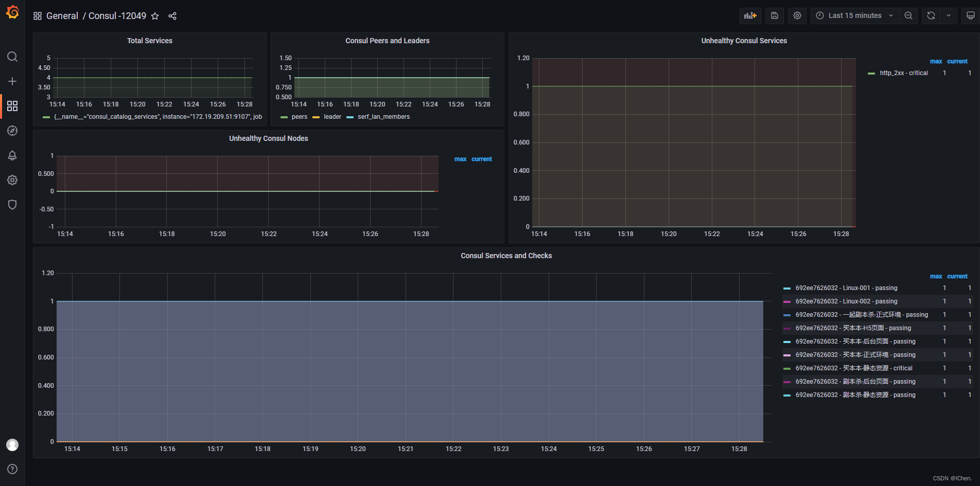Open the Help question mark icon
Image resolution: width=980 pixels, height=486 pixels.
(12, 469)
